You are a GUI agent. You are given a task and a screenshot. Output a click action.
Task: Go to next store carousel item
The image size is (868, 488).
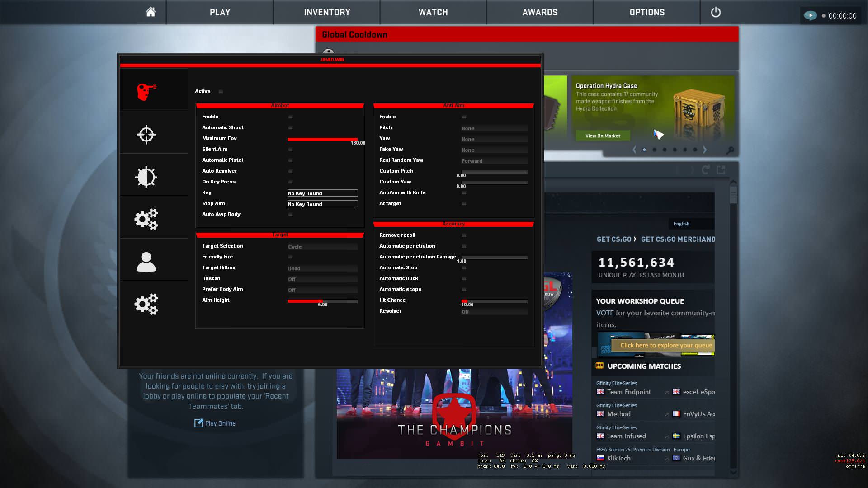(705, 150)
